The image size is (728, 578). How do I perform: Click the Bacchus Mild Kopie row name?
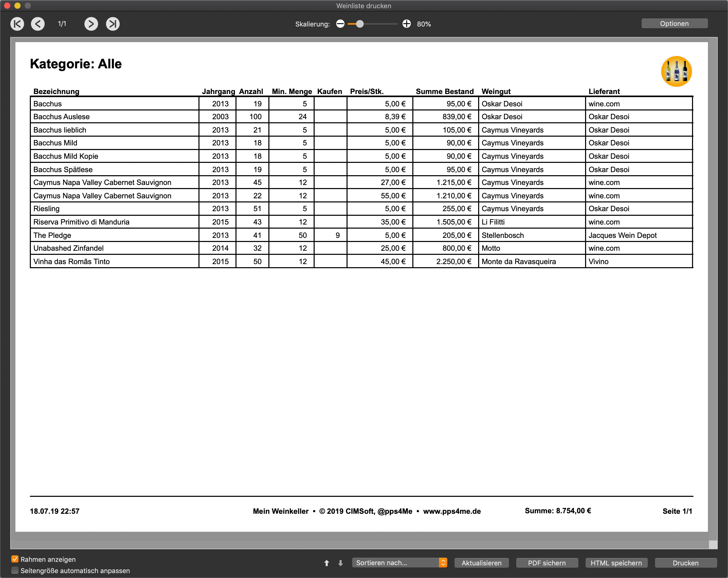[66, 156]
